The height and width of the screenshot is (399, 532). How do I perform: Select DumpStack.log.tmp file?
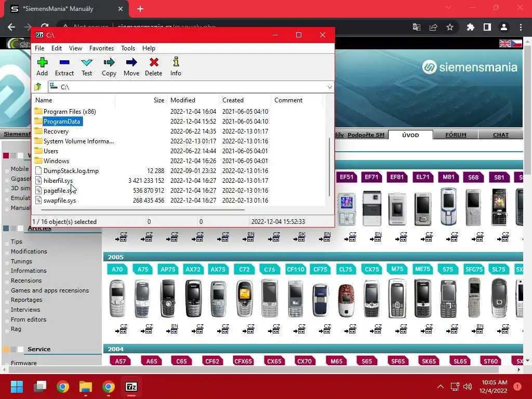point(71,170)
